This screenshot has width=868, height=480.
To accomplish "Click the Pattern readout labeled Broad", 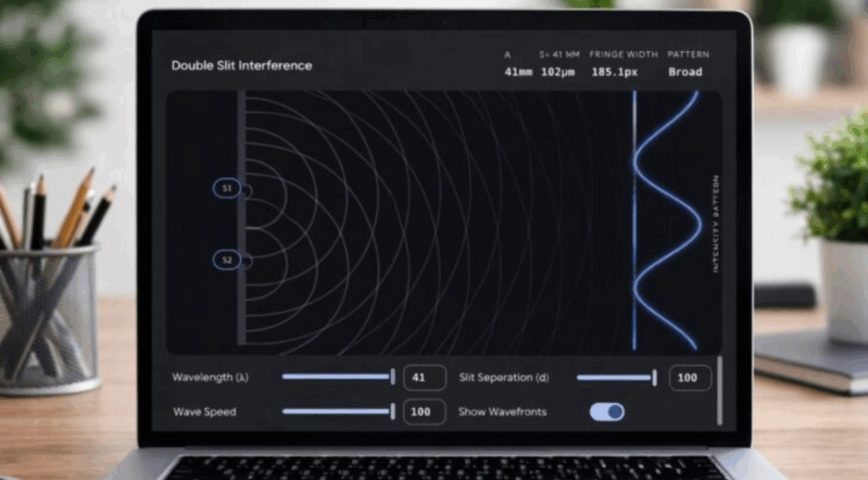I will tap(685, 72).
